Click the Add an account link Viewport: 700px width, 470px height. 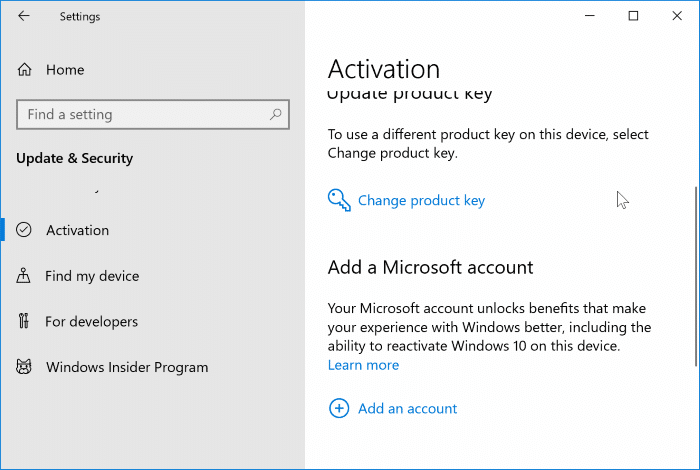(x=408, y=408)
